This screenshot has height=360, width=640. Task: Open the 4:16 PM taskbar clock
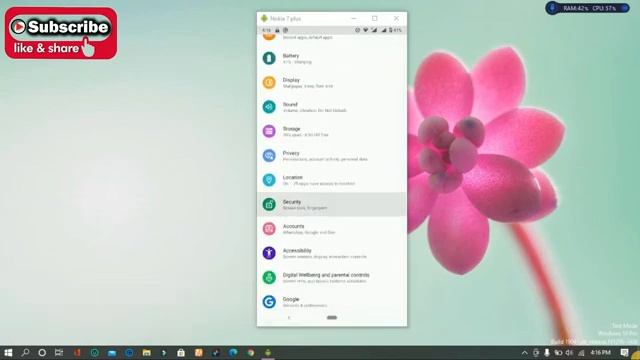point(600,353)
